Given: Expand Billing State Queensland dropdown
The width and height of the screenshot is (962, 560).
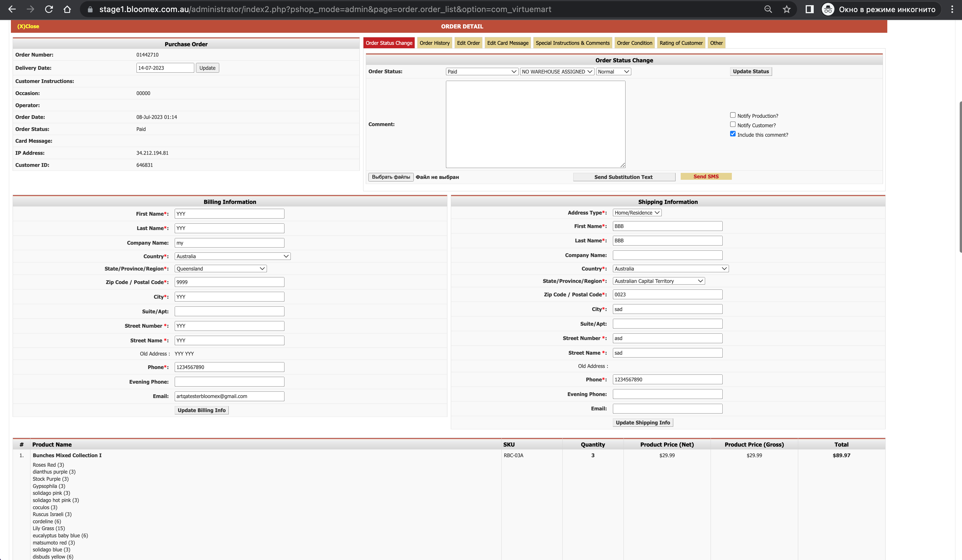Looking at the screenshot, I should (221, 269).
